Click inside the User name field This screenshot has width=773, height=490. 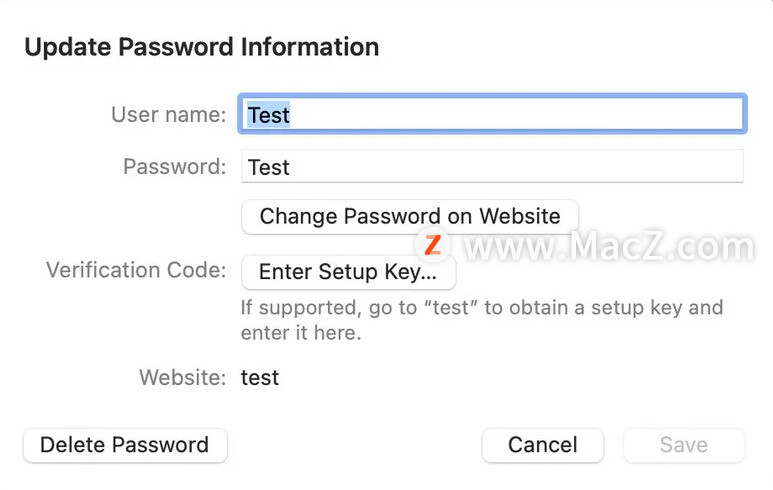(492, 114)
